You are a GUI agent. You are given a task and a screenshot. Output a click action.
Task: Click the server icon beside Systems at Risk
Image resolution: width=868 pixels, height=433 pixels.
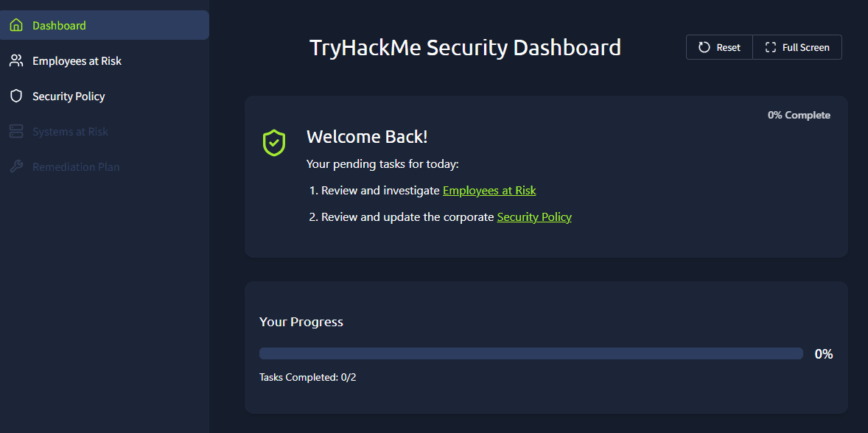16,132
